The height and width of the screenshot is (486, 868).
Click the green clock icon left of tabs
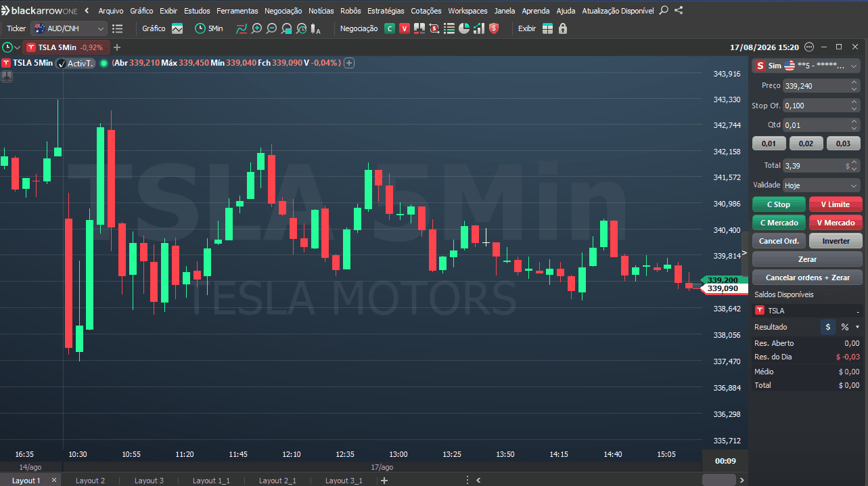pos(7,47)
